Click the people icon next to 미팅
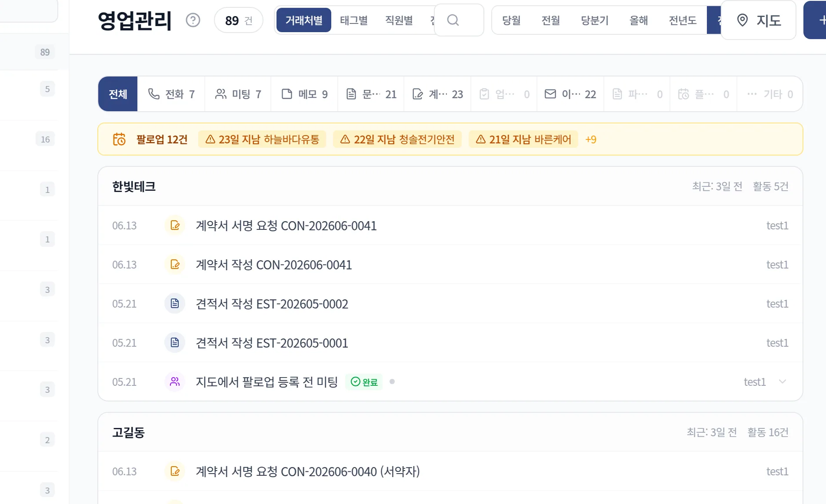826x504 pixels. (221, 94)
